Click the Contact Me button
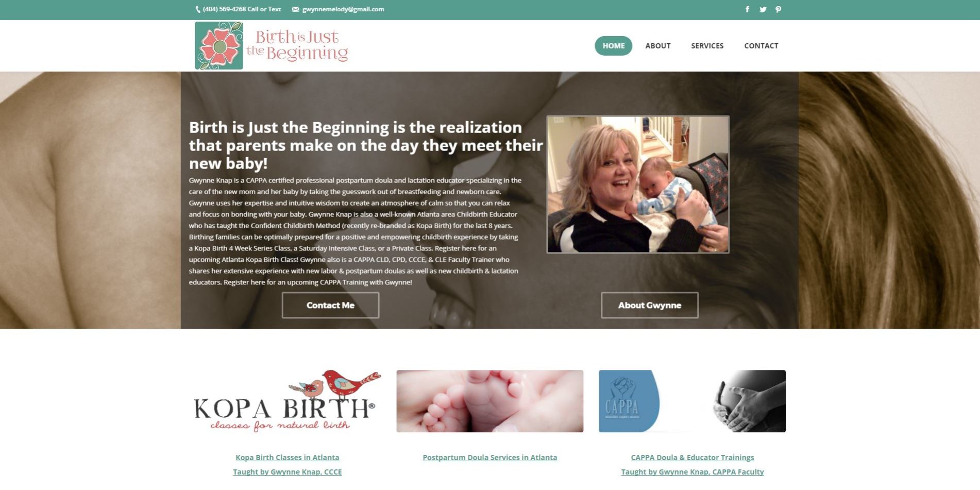 [x=330, y=305]
